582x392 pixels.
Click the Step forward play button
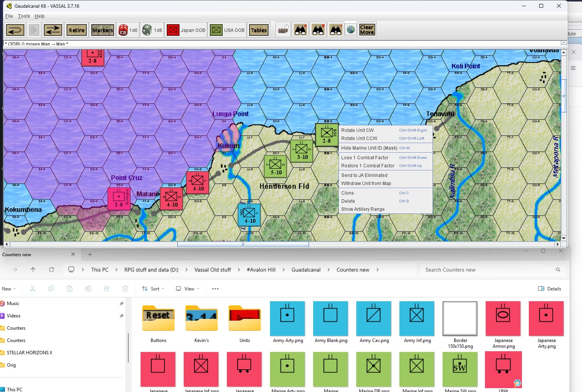click(x=34, y=30)
